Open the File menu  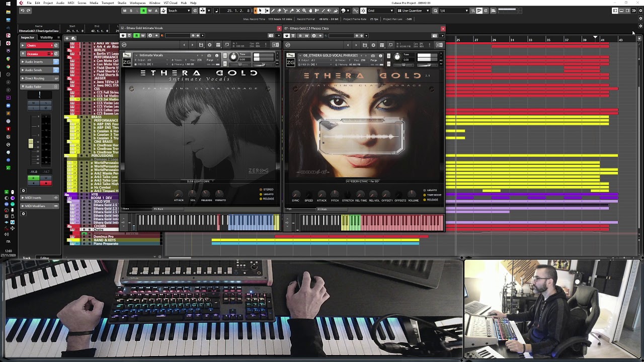tap(29, 3)
